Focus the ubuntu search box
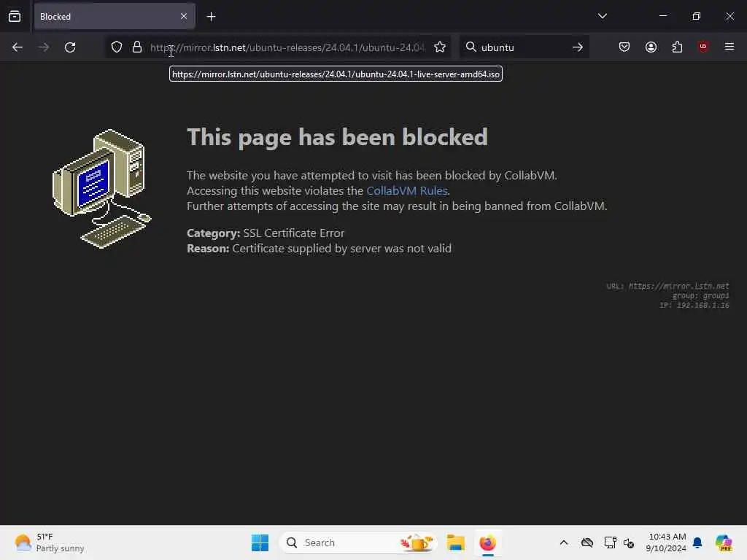 (523, 47)
